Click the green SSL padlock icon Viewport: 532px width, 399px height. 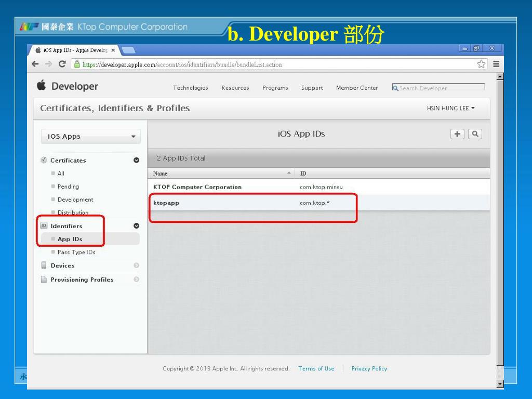point(77,64)
